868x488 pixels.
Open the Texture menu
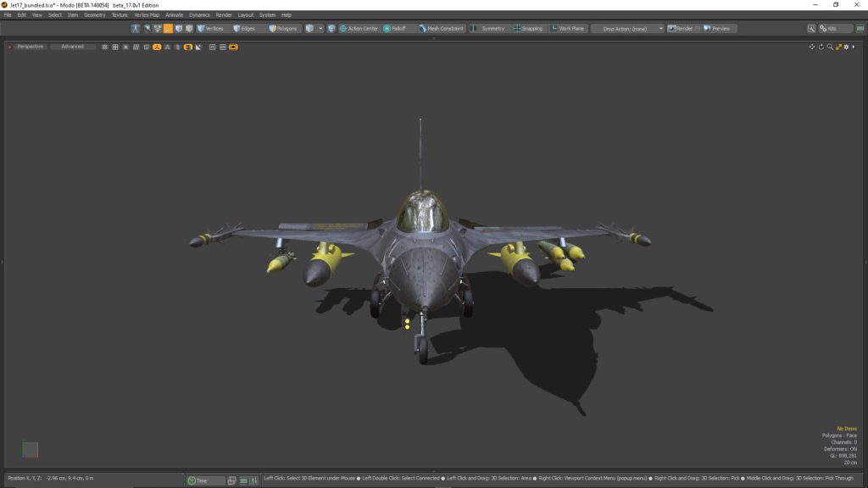pyautogui.click(x=120, y=15)
